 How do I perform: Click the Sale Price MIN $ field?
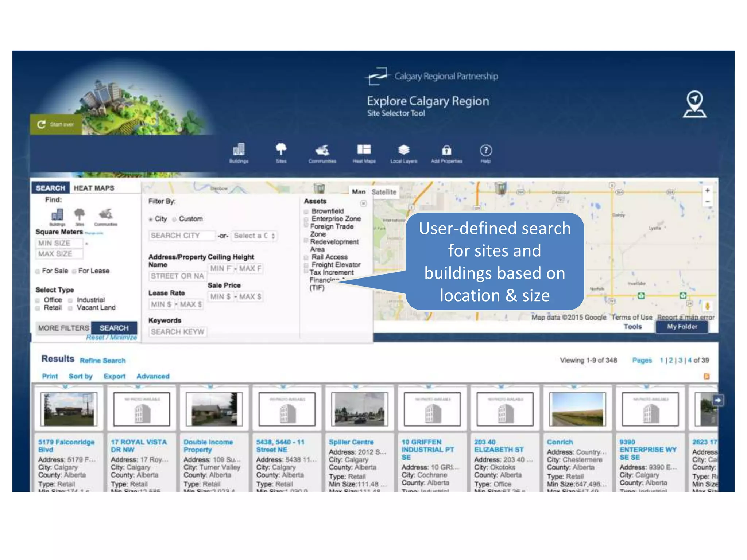[220, 297]
